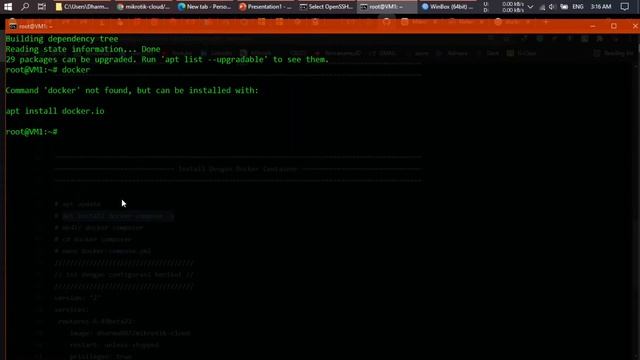Viewport: 640px width, 360px height.
Task: Expand the hidden system tray icons chevron
Action: point(530,7)
